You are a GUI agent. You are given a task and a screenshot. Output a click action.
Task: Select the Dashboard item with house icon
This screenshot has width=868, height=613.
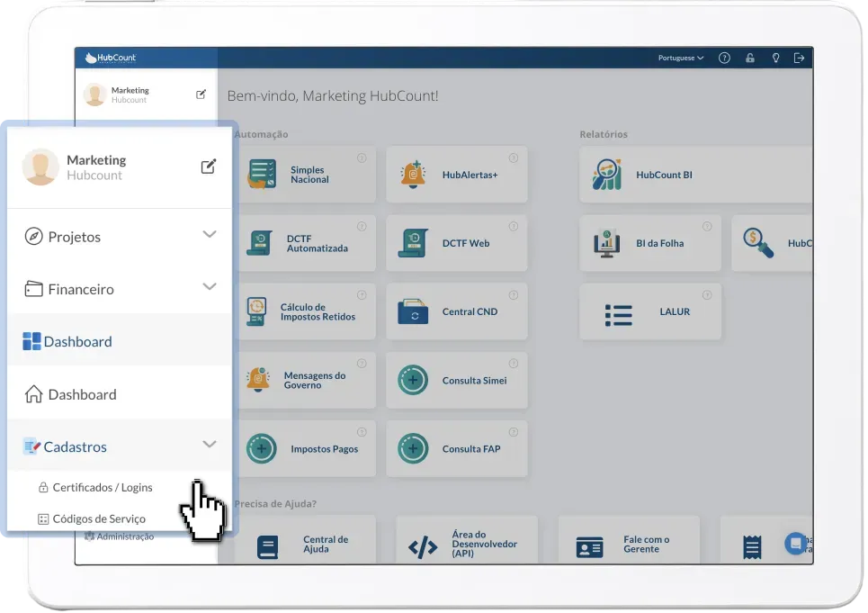click(119, 393)
